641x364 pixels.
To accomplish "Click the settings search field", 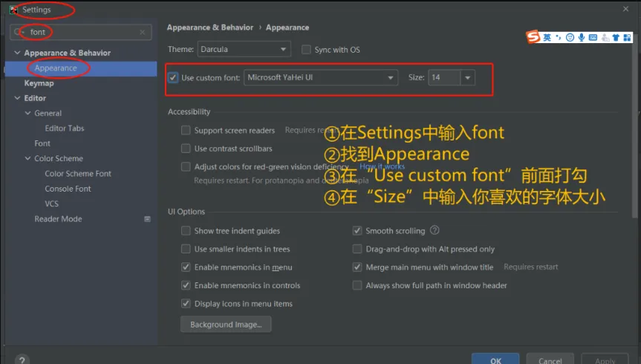I will [81, 32].
